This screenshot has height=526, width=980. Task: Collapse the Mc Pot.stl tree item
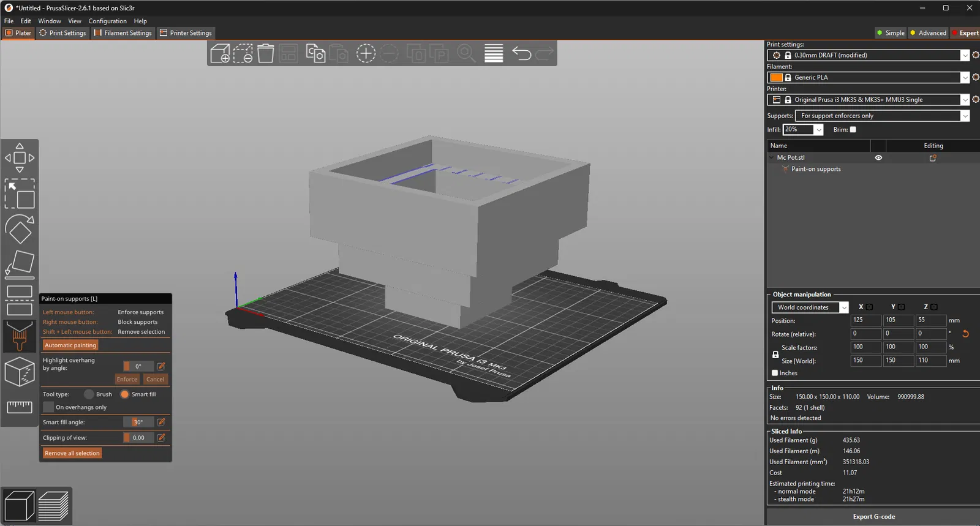tap(772, 157)
